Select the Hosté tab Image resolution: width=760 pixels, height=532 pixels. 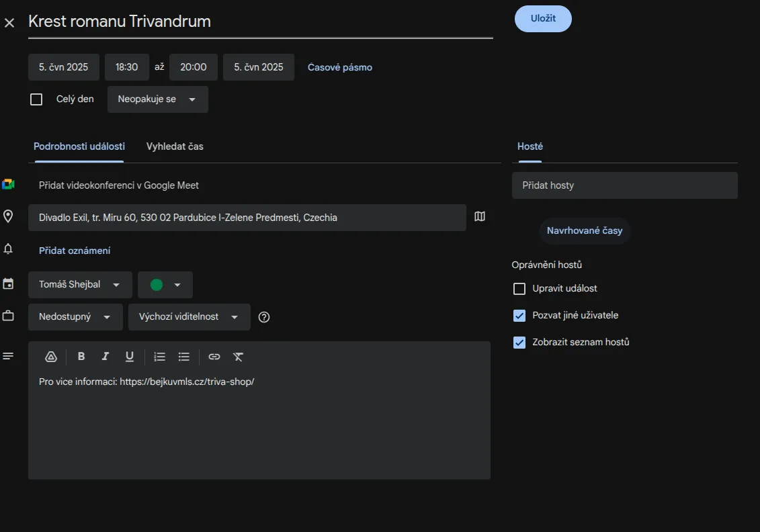[530, 146]
